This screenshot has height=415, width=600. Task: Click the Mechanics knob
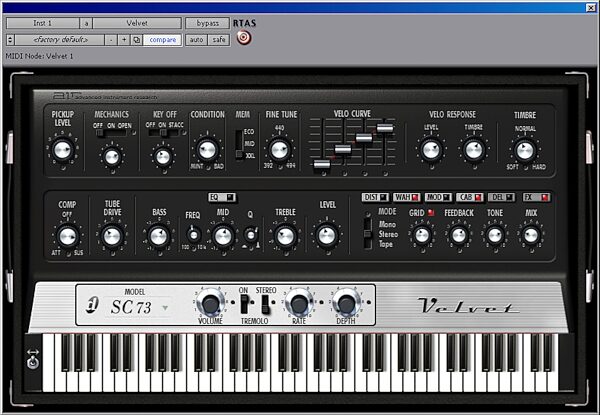click(112, 157)
